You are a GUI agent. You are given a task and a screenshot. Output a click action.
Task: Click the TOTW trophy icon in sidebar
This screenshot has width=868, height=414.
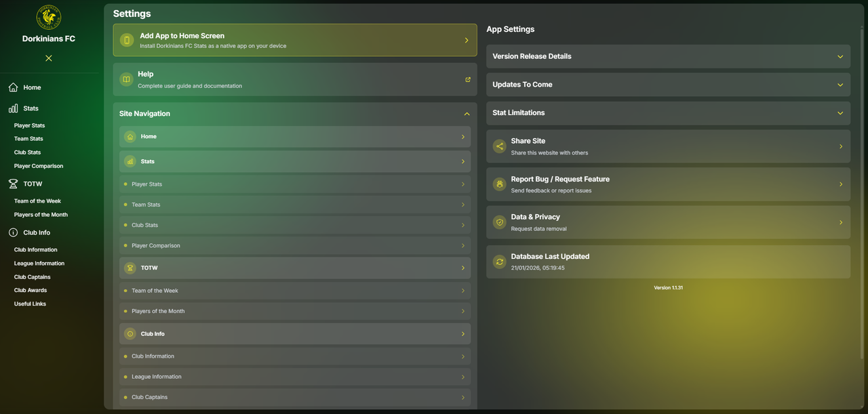(x=13, y=184)
